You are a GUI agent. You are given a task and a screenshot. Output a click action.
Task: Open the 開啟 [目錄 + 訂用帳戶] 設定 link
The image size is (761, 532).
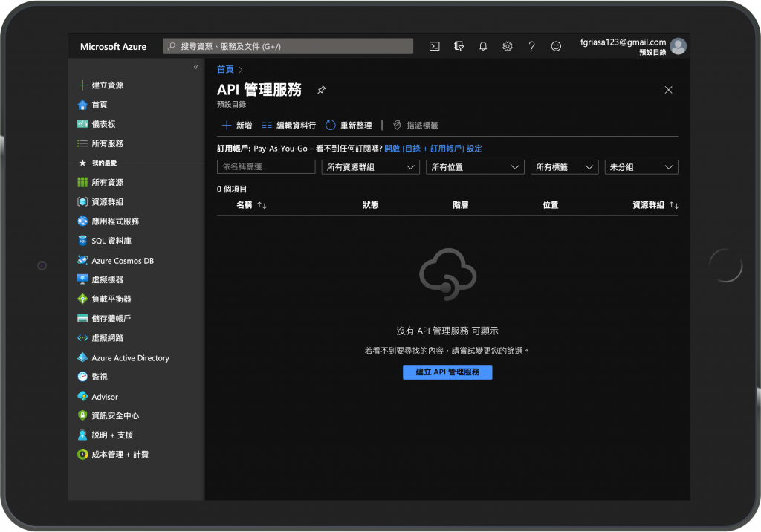[x=433, y=149]
